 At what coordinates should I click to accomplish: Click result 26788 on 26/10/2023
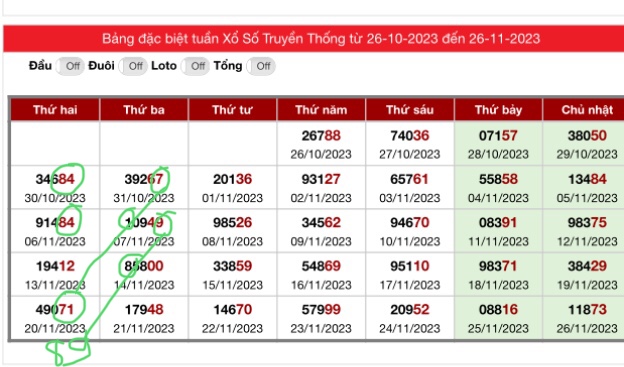[x=321, y=136]
